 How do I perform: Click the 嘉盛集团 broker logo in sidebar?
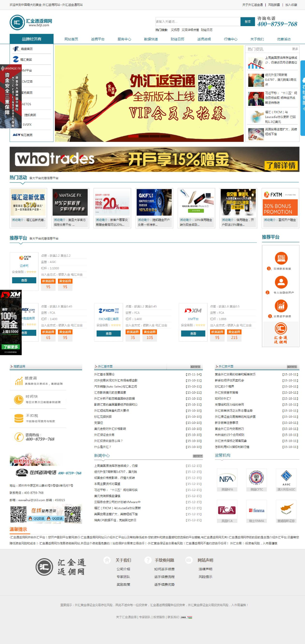(16, 49)
